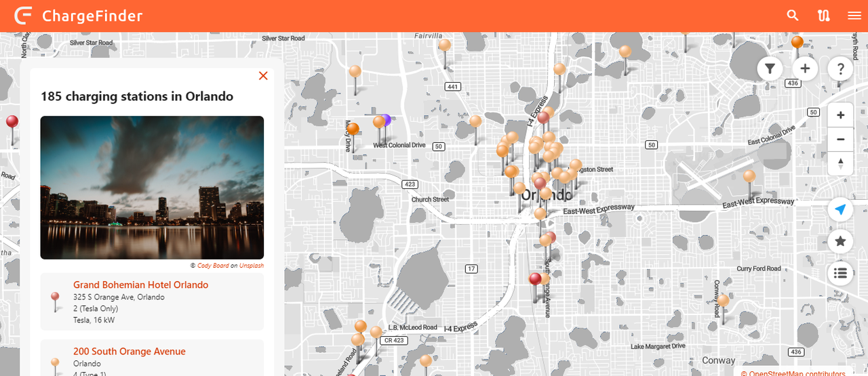
Task: Open the Unsplash link
Action: click(252, 266)
